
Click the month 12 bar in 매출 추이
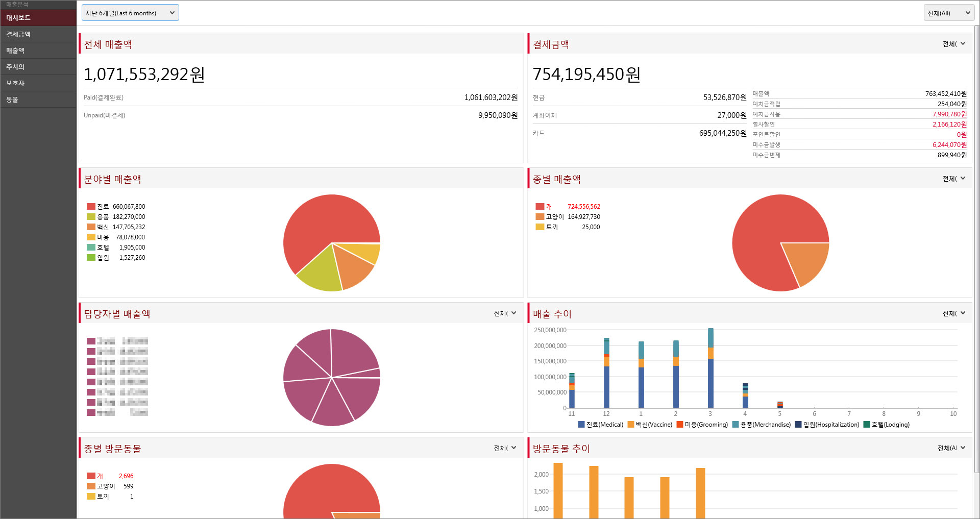tap(606, 373)
